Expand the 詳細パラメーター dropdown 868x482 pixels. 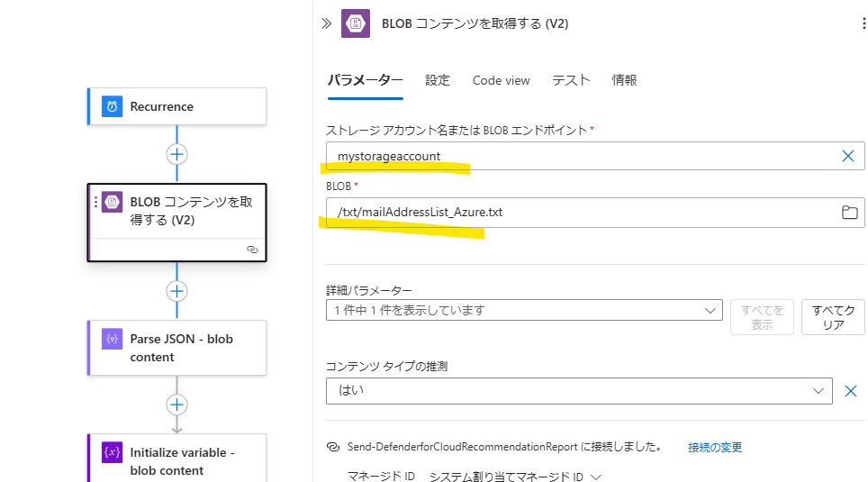point(524,310)
